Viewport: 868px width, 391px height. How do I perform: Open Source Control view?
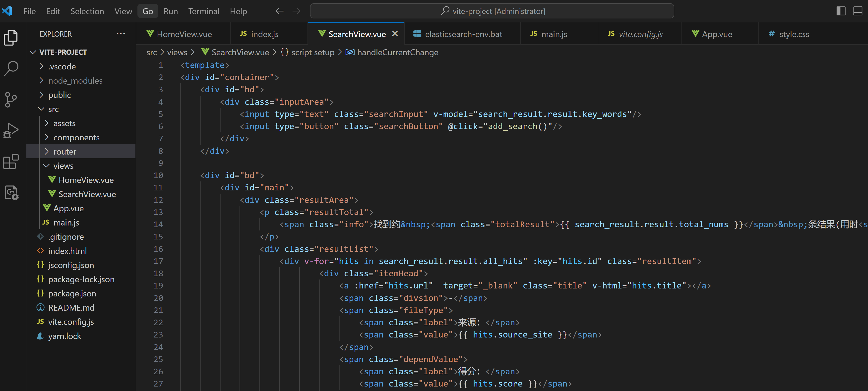pyautogui.click(x=11, y=99)
